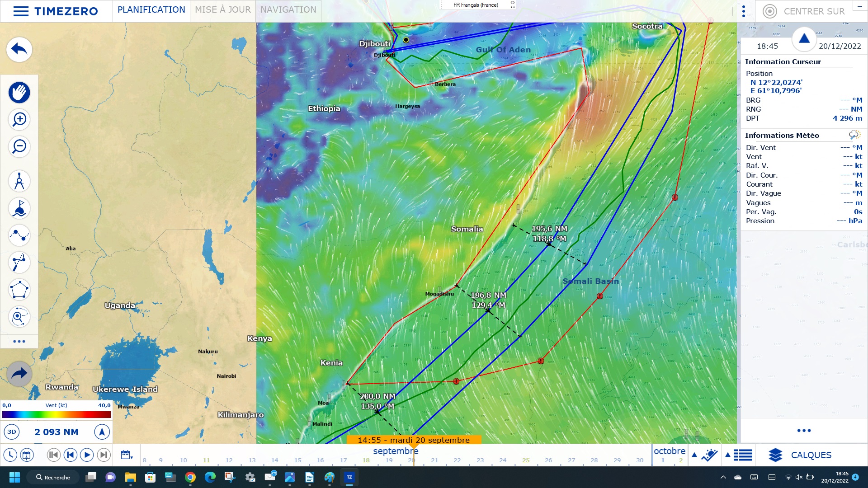This screenshot has width=868, height=488.
Task: Play the timeline animation
Action: click(87, 455)
